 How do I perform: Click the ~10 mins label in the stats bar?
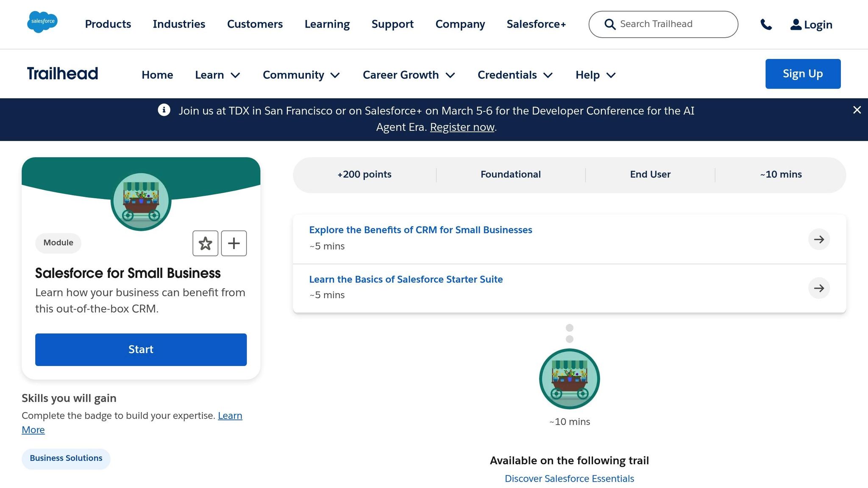coord(781,175)
